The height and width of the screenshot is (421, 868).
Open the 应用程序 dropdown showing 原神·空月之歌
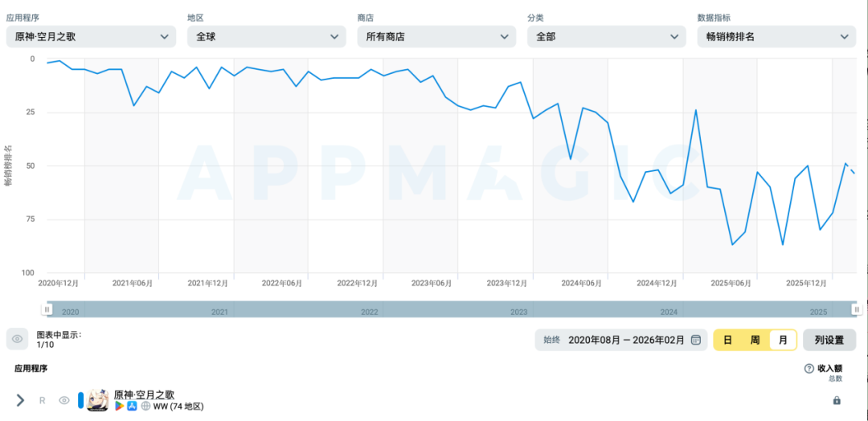(x=91, y=36)
